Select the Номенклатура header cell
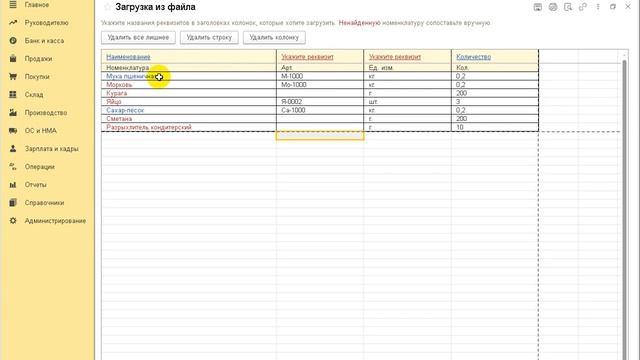The height and width of the screenshot is (360, 640). tap(189, 68)
